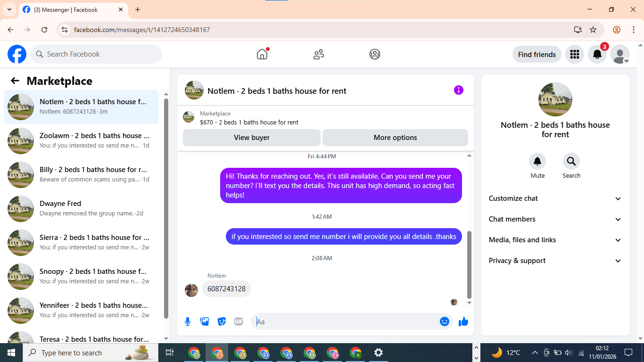Image resolution: width=644 pixels, height=362 pixels.
Task: Click the house thumbnail in right panel
Action: (555, 99)
